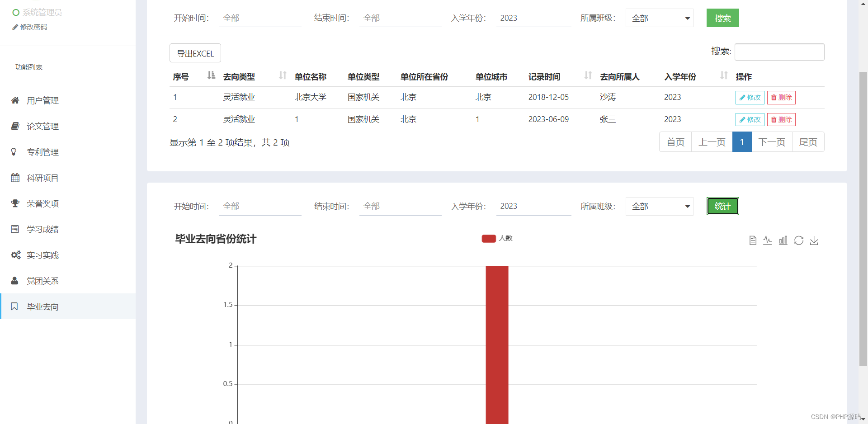Click the lightbulb icon beside 专利管理
Viewport: 868px width, 424px height.
pyautogui.click(x=14, y=152)
